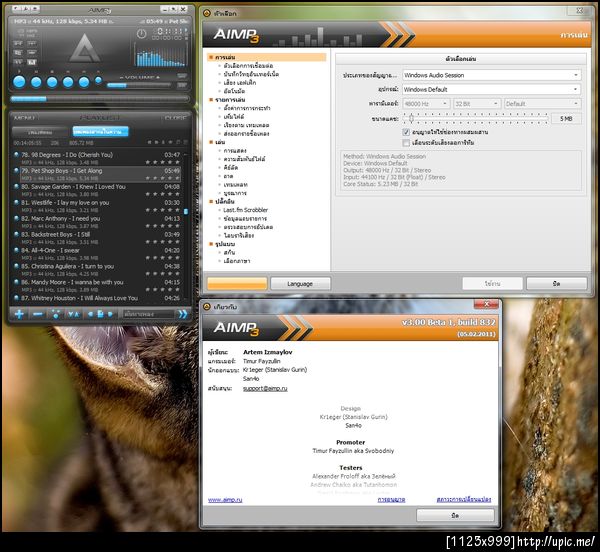Click the large AIMP triangle logo in player
Viewport: 600px width, 552px height.
coord(85,48)
